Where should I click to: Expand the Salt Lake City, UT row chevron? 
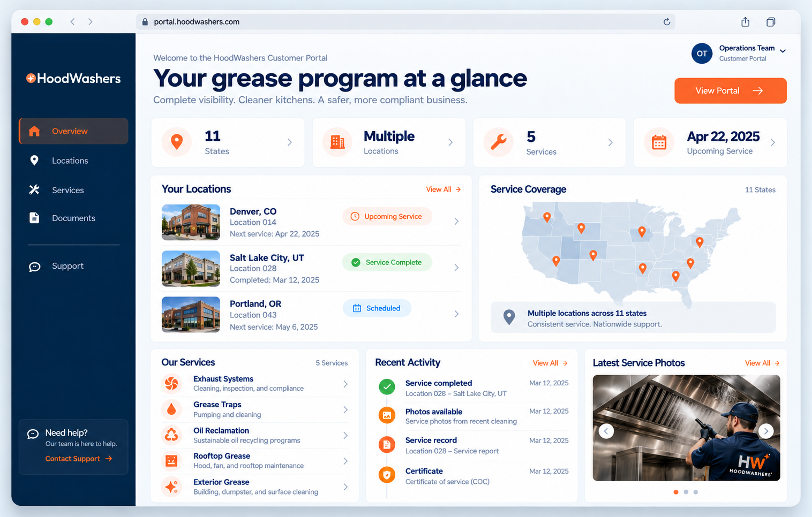point(456,268)
